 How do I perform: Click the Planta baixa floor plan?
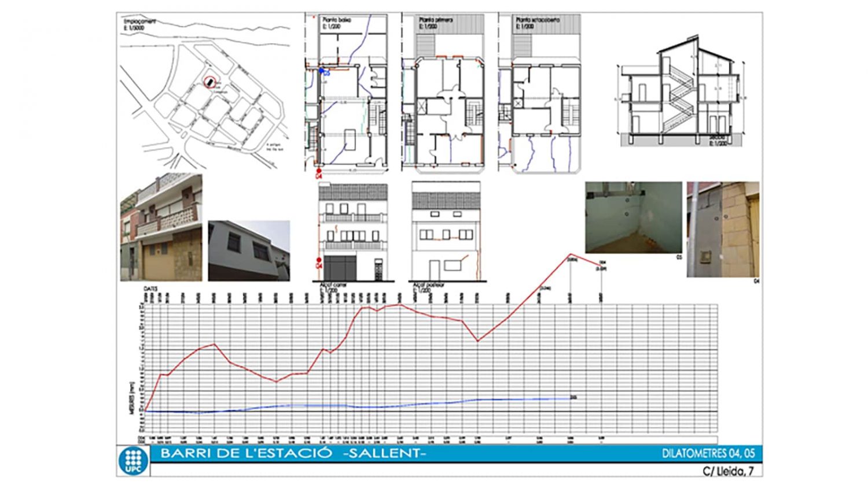346,94
